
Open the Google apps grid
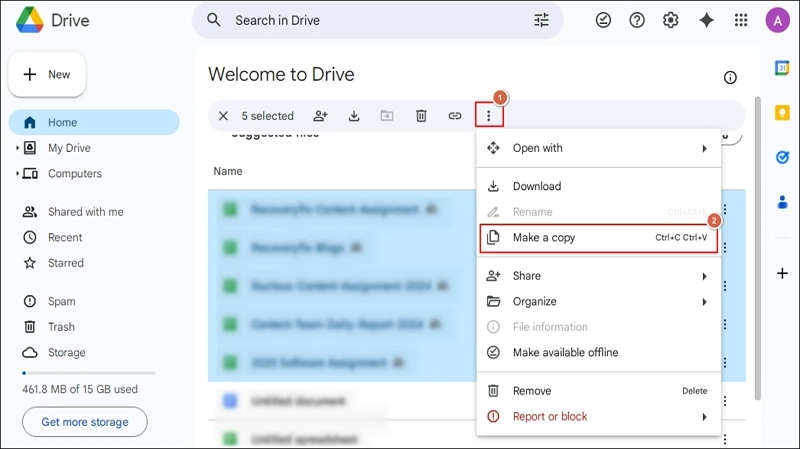[741, 20]
